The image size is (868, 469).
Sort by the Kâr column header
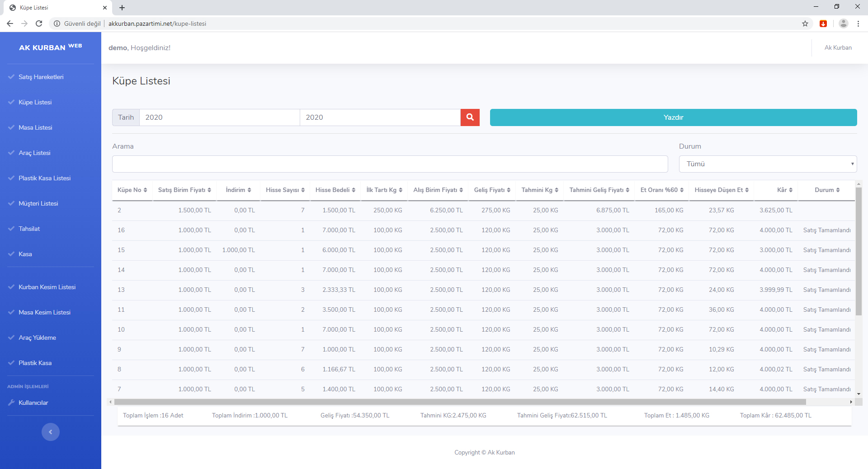[784, 190]
